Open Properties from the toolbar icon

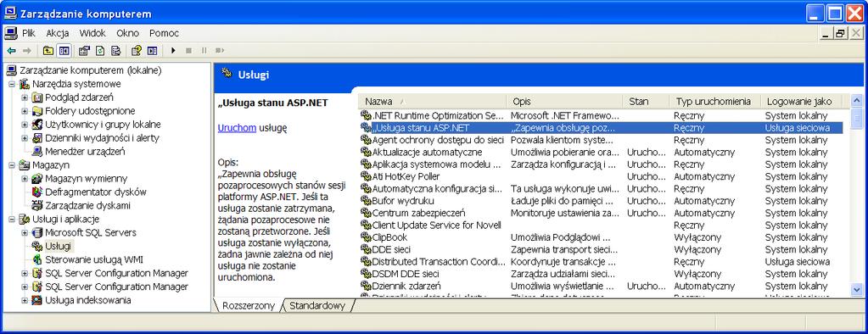pos(84,50)
